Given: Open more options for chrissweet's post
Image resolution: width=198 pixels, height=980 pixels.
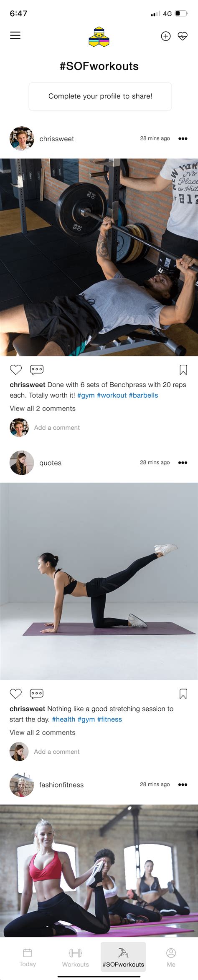Looking at the screenshot, I should (183, 139).
